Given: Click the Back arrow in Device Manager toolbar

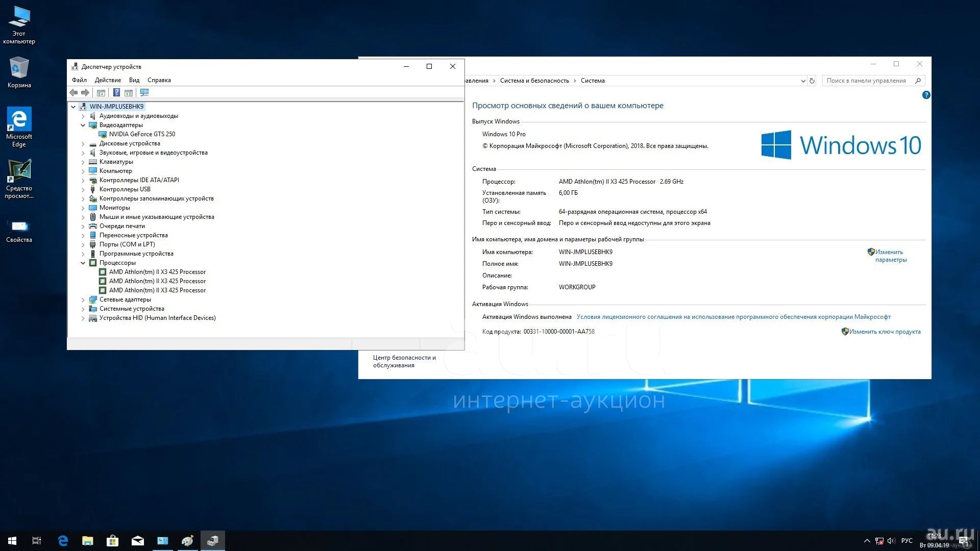Looking at the screenshot, I should pos(73,93).
